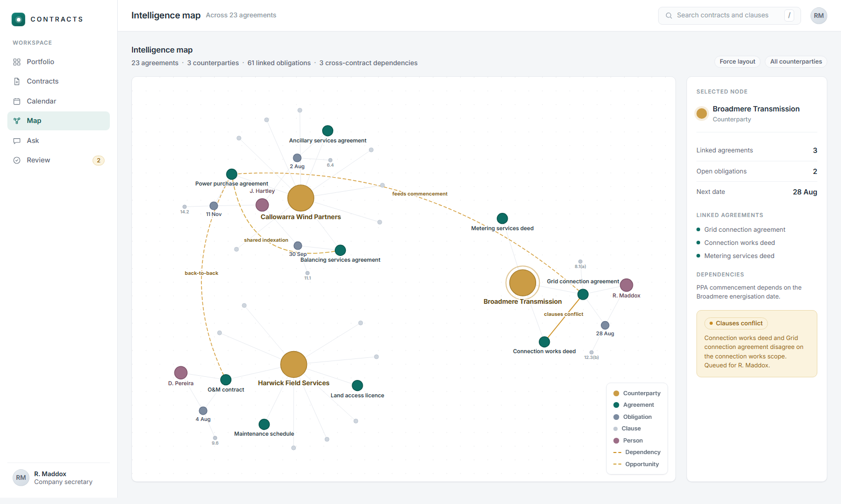Click the Person legend color swatch
The width and height of the screenshot is (841, 504).
616,440
